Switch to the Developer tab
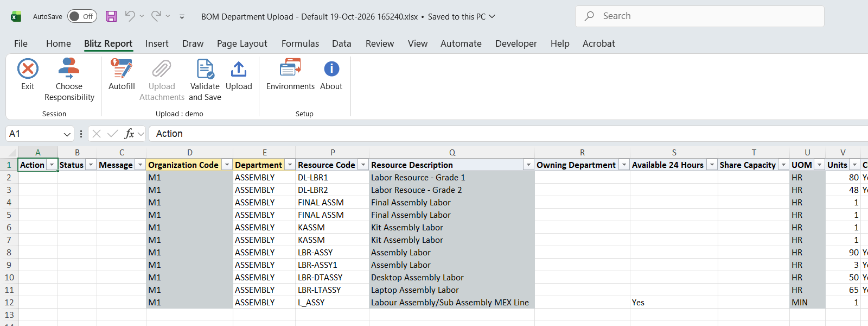Screen dimensions: 868x326 click(516, 43)
